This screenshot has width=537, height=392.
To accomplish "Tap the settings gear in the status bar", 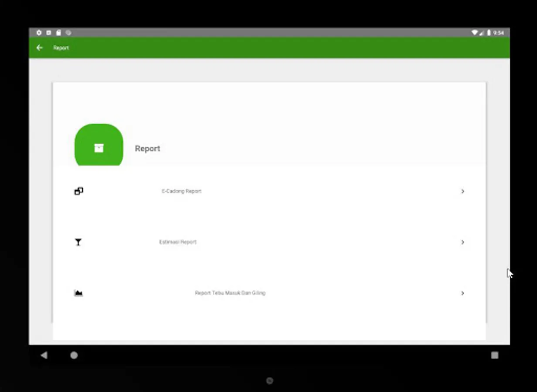I will tap(39, 33).
